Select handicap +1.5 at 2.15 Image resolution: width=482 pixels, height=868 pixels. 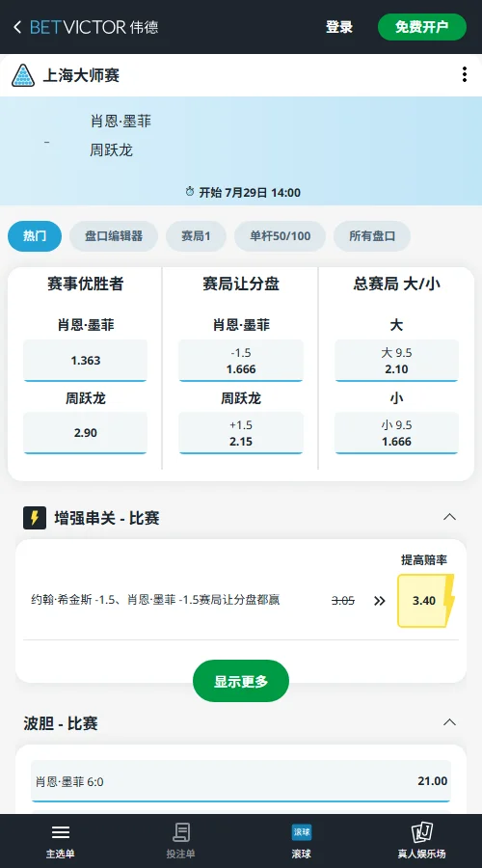coord(241,433)
